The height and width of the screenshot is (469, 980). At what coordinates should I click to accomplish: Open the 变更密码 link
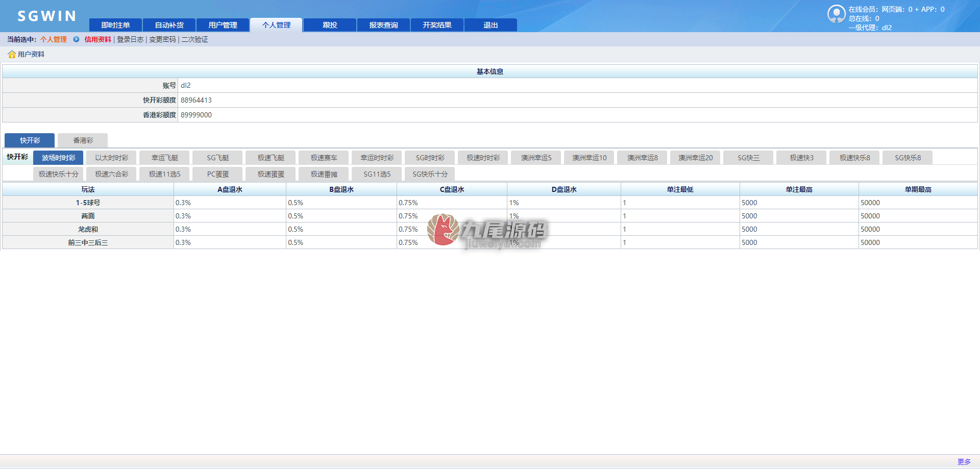pos(162,39)
